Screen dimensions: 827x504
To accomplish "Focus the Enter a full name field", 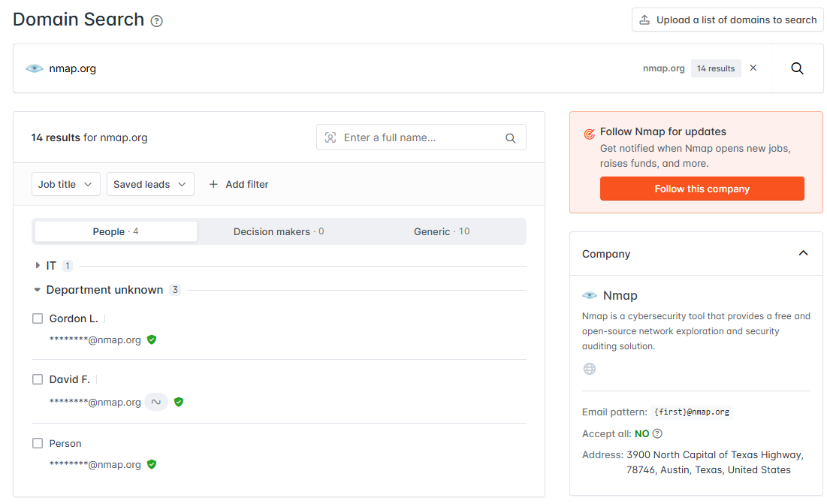I will (421, 137).
